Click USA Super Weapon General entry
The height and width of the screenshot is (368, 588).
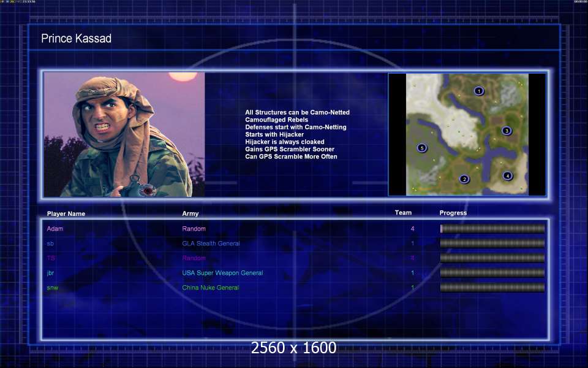point(222,273)
